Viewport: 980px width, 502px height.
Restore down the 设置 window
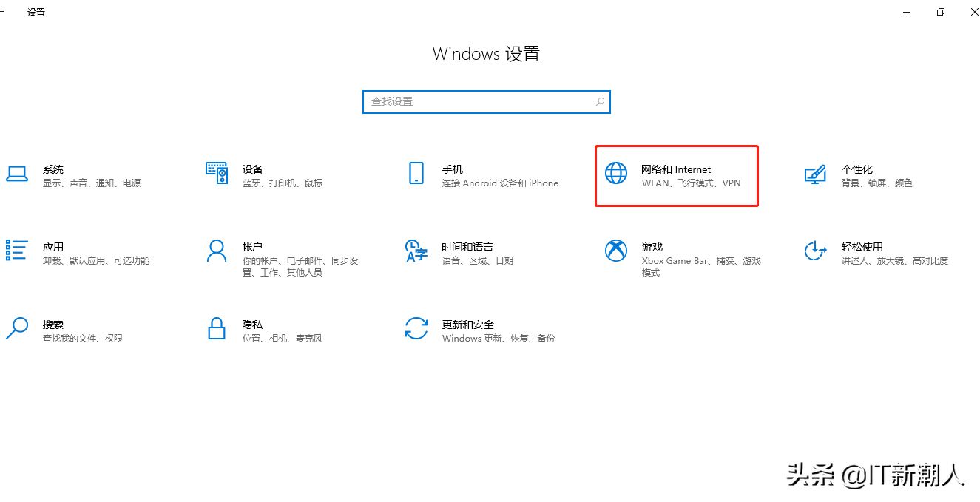tap(941, 12)
